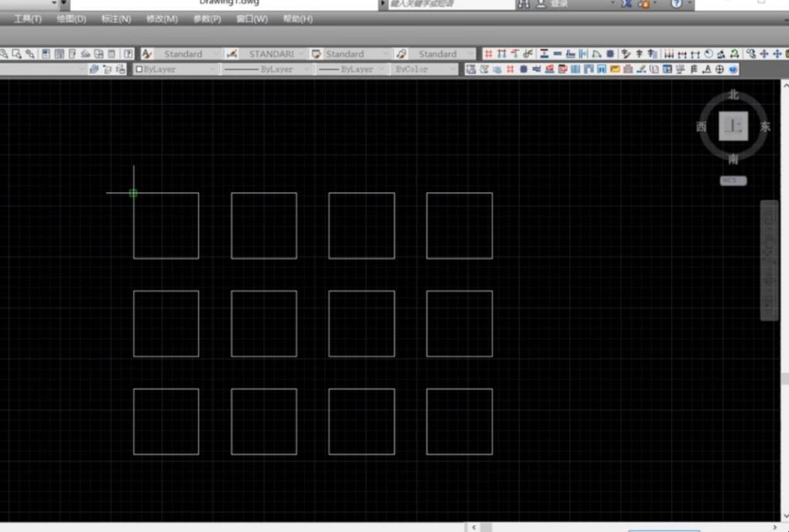Click the red hash icon in toolbar
Screen dimensions: 789x532
click(x=489, y=54)
